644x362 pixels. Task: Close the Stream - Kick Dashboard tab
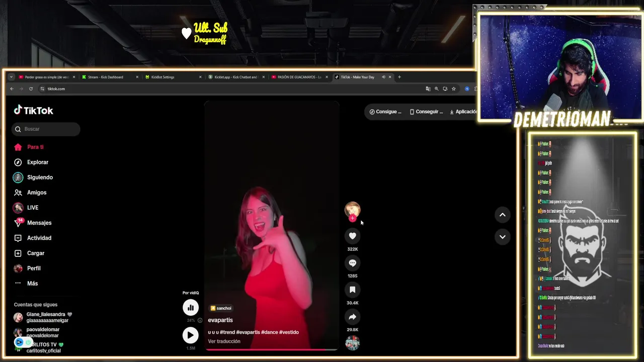click(137, 77)
